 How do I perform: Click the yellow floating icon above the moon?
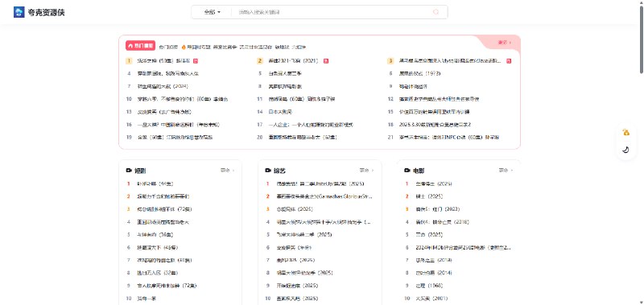625,132
